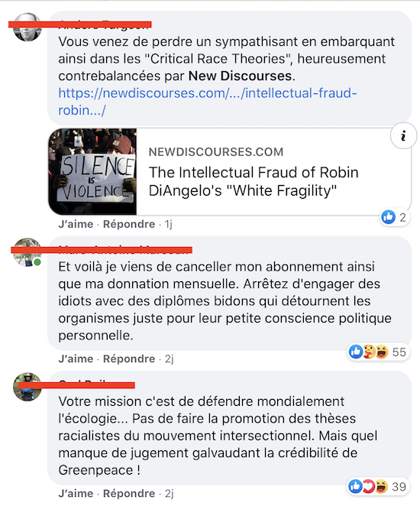
Task: Click the heart reaction icon beside 39
Action: click(x=368, y=486)
